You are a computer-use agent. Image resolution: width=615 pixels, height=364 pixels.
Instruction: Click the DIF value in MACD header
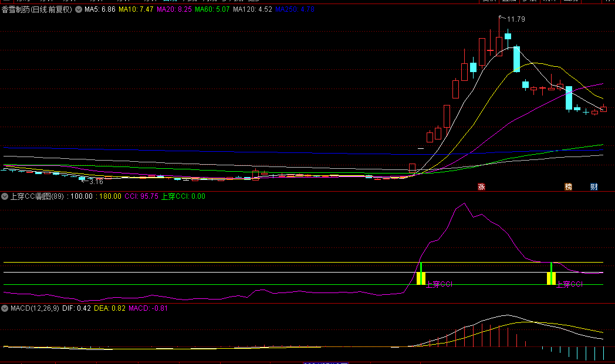76,308
